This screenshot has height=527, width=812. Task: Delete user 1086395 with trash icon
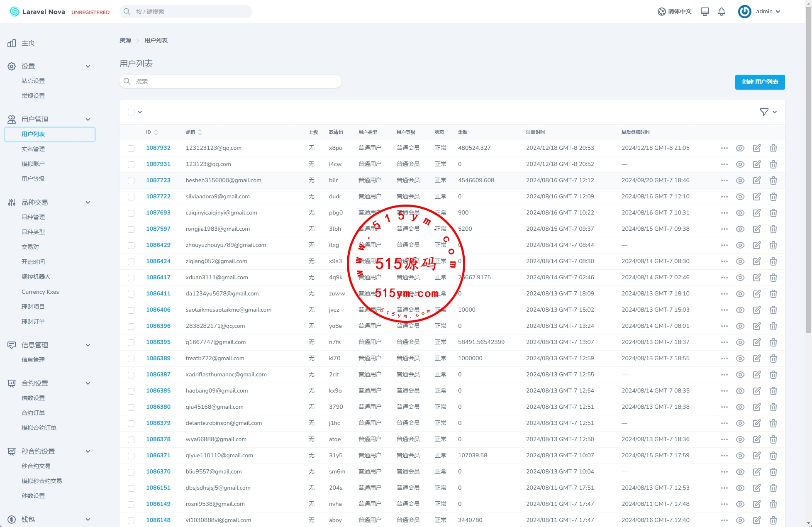click(773, 342)
